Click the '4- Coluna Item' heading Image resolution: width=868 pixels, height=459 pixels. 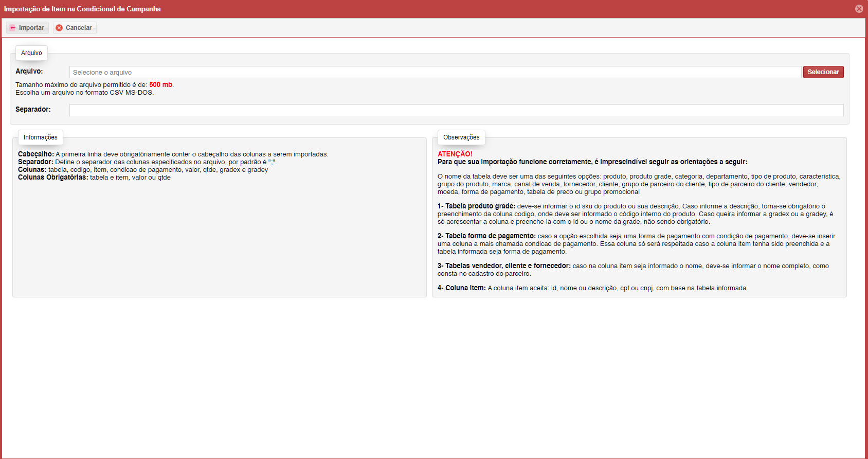461,288
